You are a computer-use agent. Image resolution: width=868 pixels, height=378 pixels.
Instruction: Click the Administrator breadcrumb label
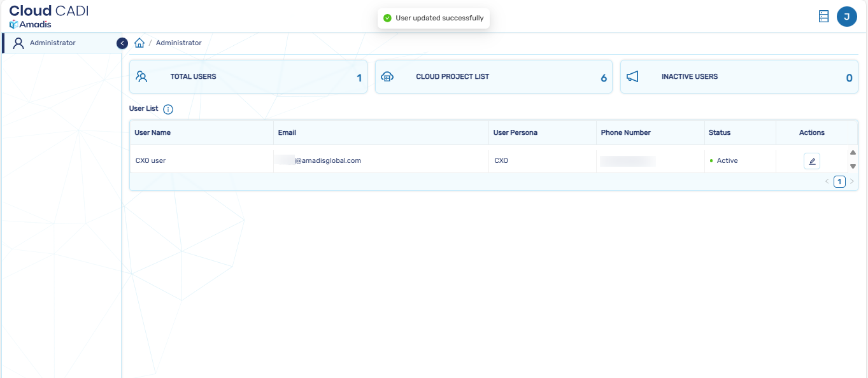pos(178,43)
